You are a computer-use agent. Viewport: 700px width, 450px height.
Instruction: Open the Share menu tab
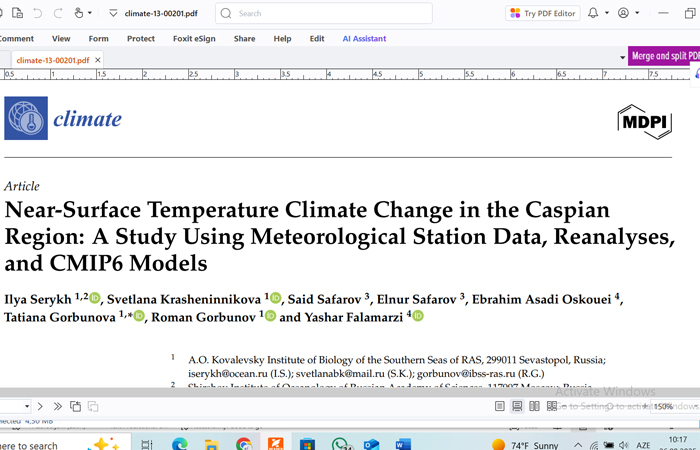[x=245, y=39]
